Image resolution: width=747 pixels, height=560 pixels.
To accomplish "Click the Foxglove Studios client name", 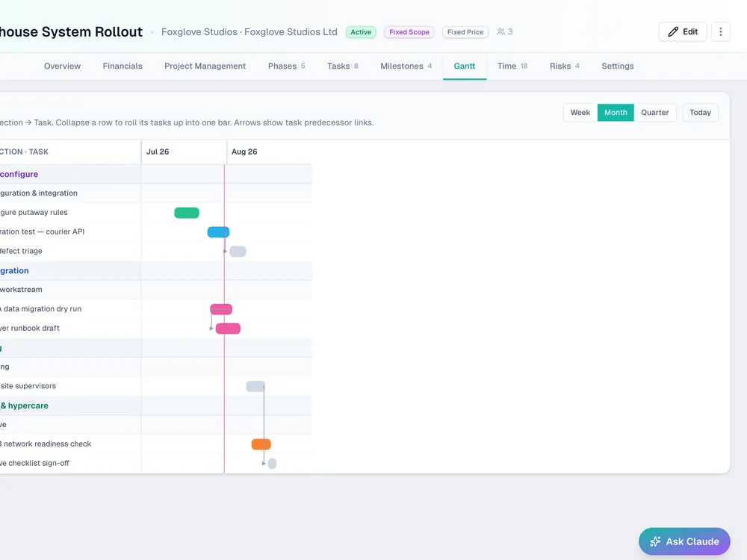I will (249, 32).
